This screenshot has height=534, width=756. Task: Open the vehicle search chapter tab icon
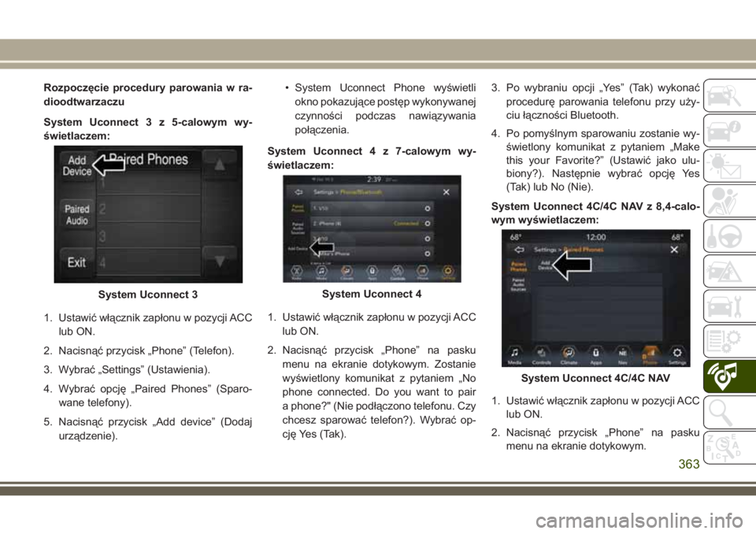pos(728,95)
